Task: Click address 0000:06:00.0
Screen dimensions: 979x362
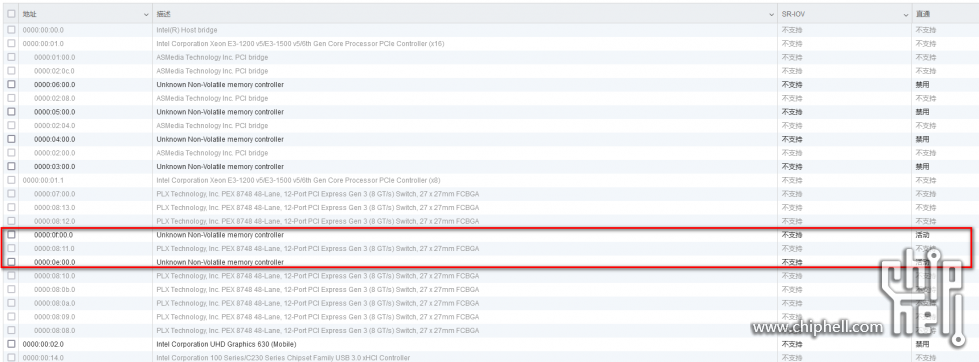Action: click(x=54, y=84)
